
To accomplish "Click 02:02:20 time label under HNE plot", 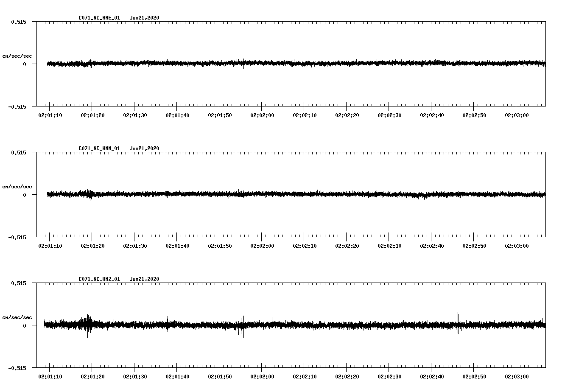I will point(347,115).
